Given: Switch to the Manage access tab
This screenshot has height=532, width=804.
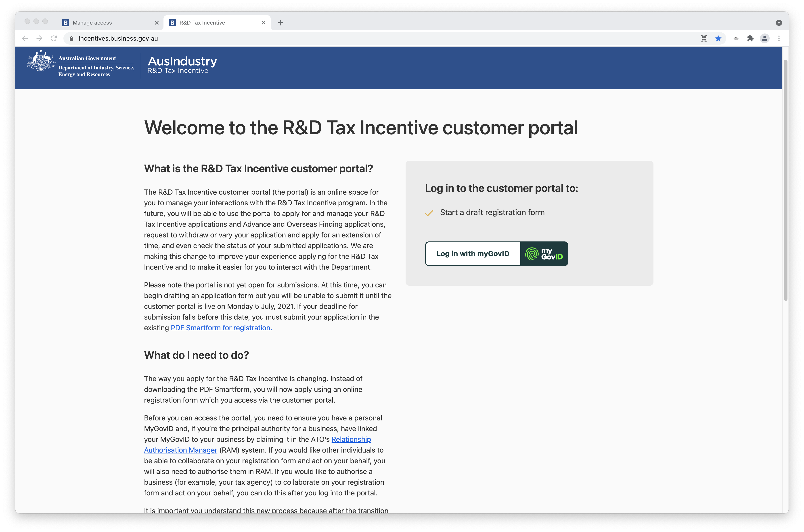Looking at the screenshot, I should [102, 23].
